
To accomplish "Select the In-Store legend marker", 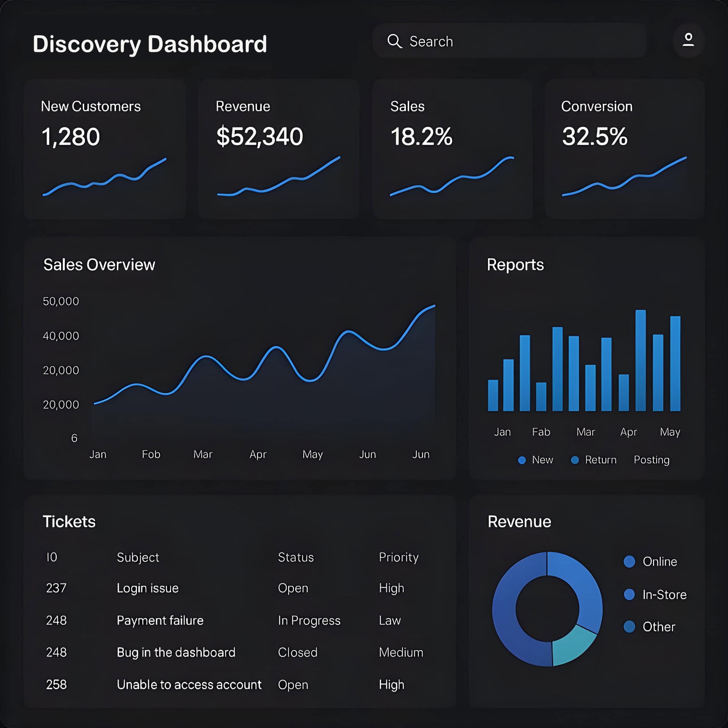I will (629, 595).
